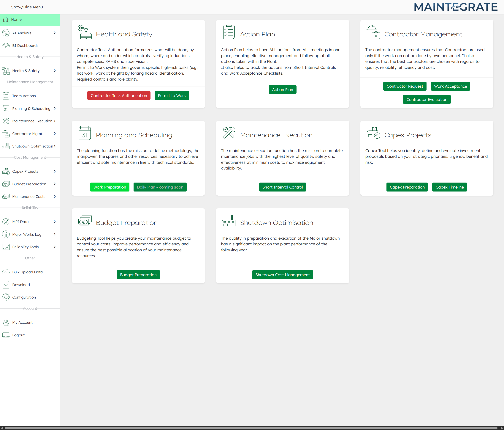Select the BI Dashboards chart icon
This screenshot has width=504, height=430.
pyautogui.click(x=6, y=45)
